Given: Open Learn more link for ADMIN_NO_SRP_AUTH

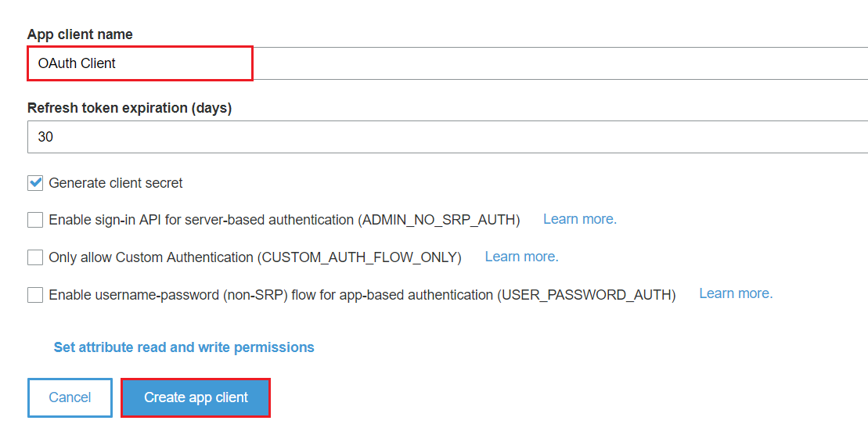Looking at the screenshot, I should pos(580,219).
